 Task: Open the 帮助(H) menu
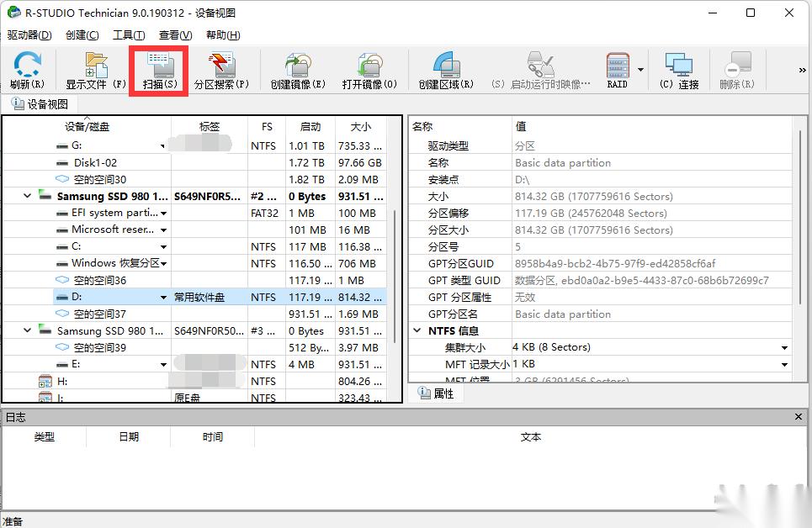point(223,35)
